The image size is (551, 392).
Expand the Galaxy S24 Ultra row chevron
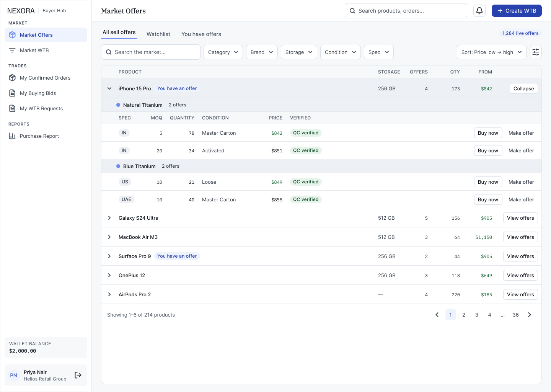109,218
